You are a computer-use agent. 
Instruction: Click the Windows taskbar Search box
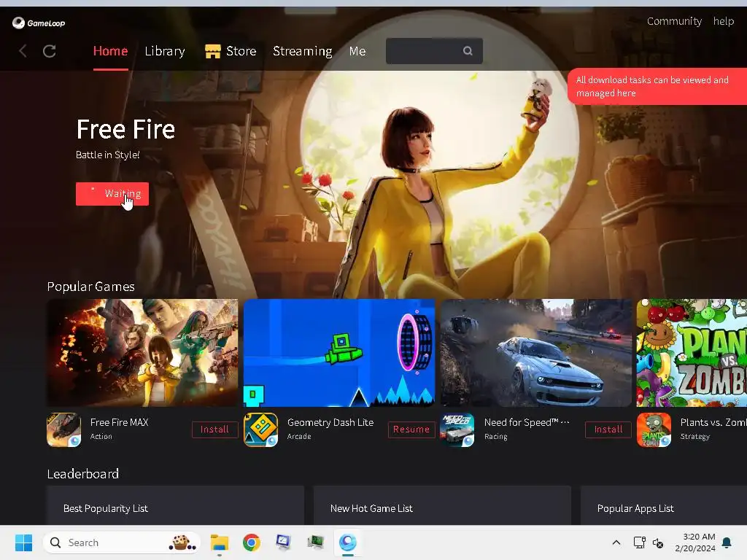[122, 542]
